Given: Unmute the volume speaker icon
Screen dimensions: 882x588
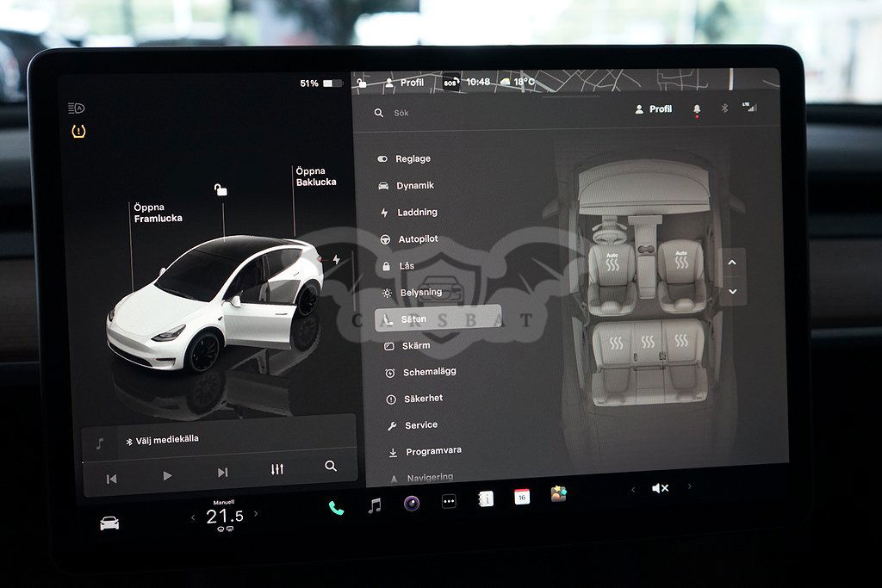Looking at the screenshot, I should [x=660, y=488].
